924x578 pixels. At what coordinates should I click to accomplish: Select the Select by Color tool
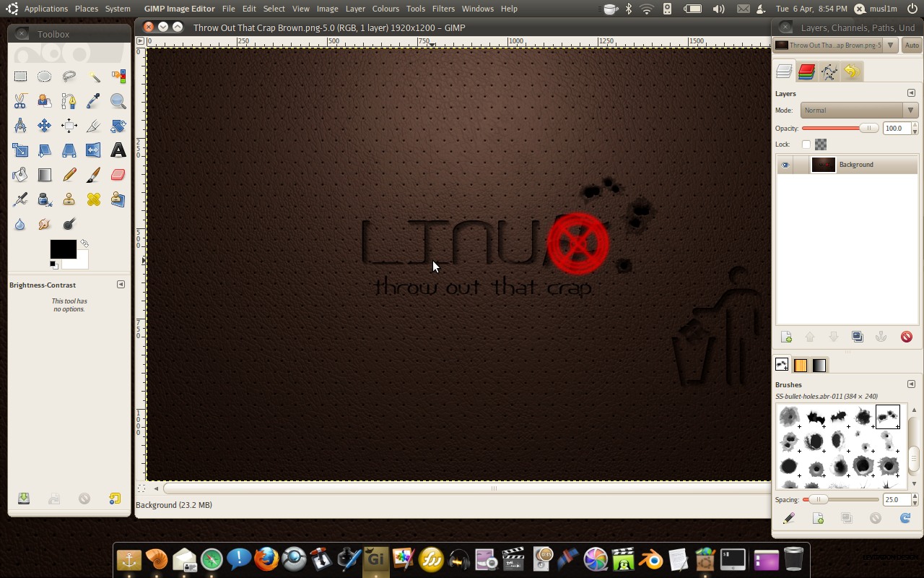(x=118, y=76)
